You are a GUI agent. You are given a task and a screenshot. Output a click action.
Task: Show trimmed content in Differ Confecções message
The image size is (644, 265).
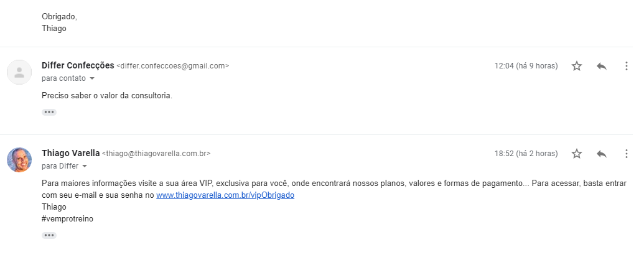[x=49, y=112]
